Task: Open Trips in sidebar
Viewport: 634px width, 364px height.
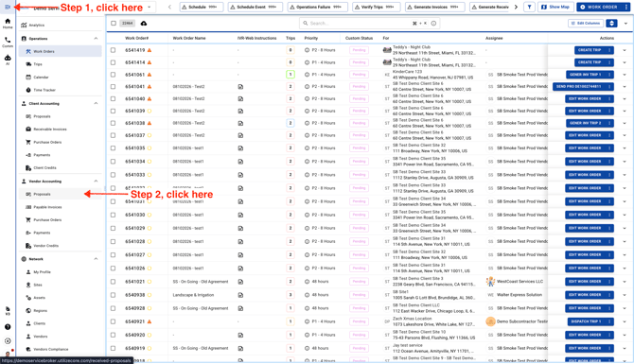Action: point(61,64)
